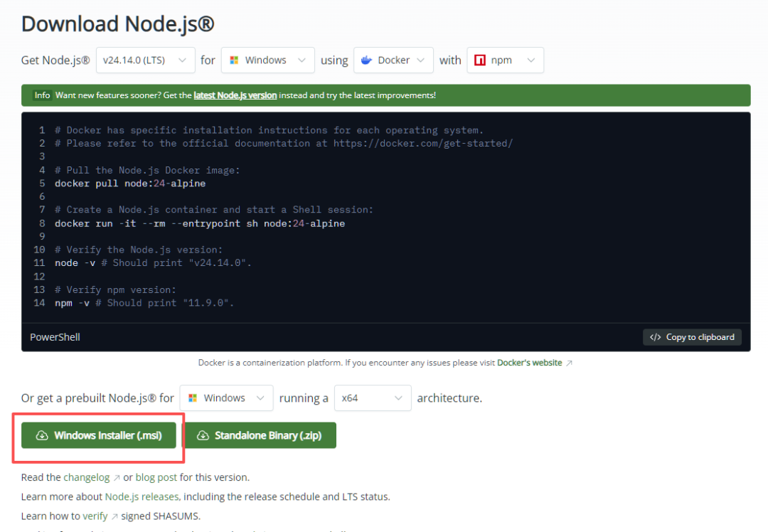Open the x64 architecture dropdown
This screenshot has width=768, height=532.
(373, 398)
